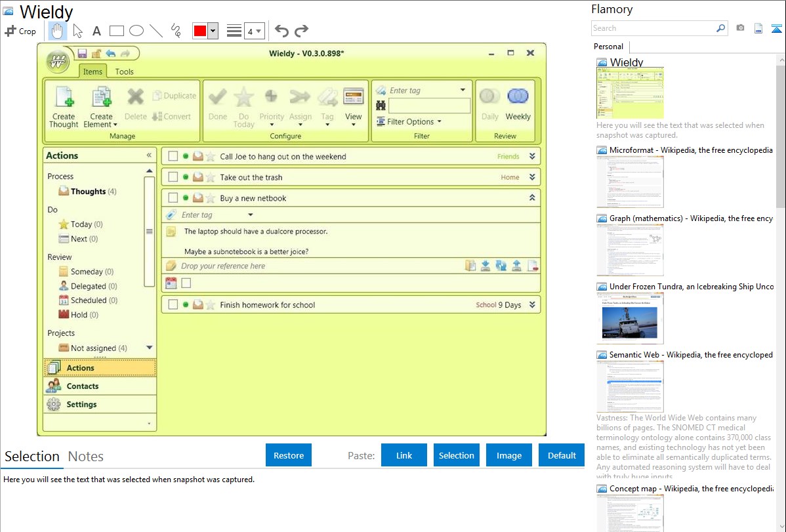This screenshot has width=786, height=532.
Task: Click the Do Today star icon
Action: (243, 97)
